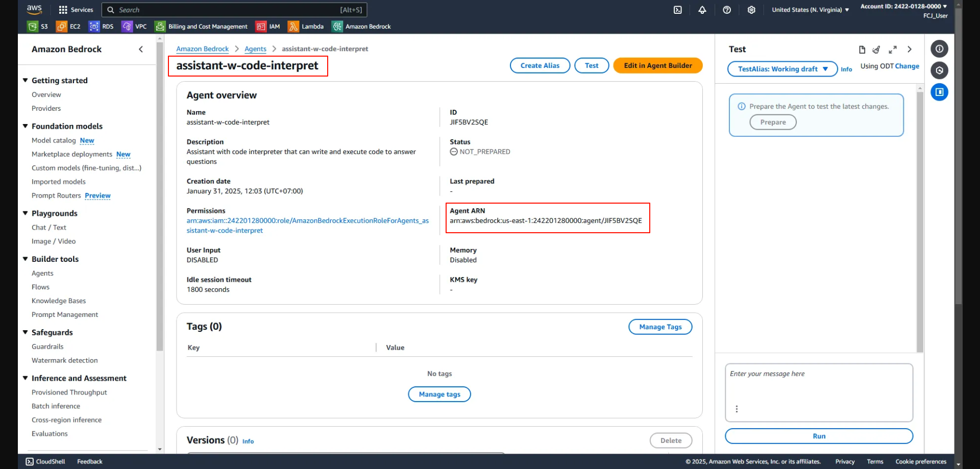Click the Enter your message here box

[x=819, y=393]
